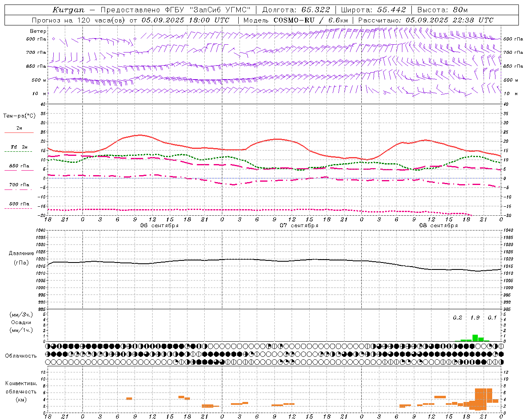525x420 pixels.
Task: Select the longitude value "Долгота: 65.322"
Action: click(296, 10)
